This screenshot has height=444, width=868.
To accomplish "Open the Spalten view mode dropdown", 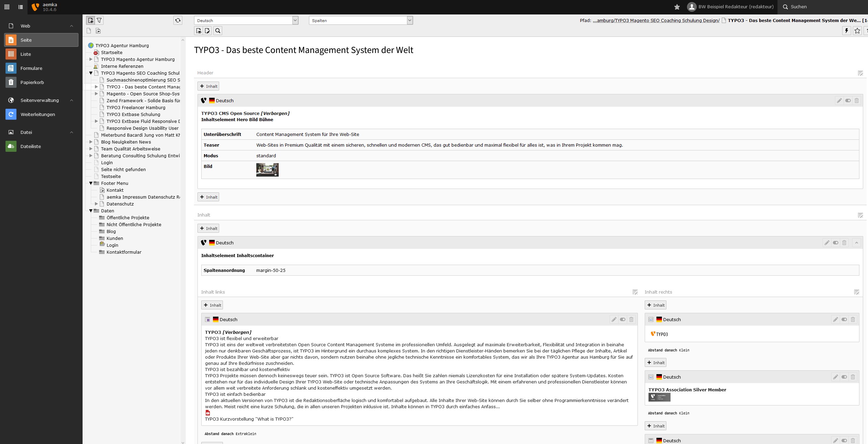I will click(x=361, y=20).
